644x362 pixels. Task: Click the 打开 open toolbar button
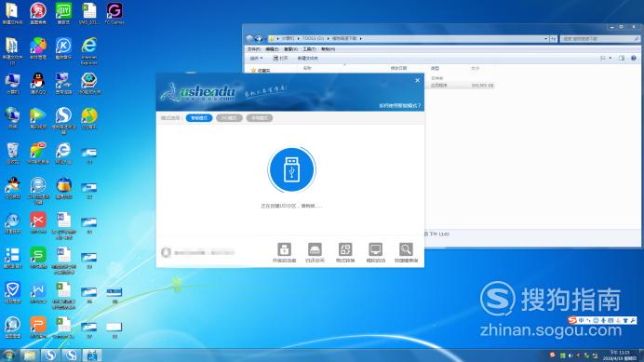pyautogui.click(x=280, y=59)
